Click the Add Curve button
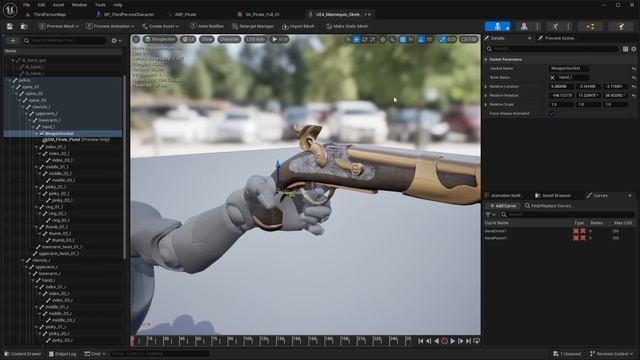The image size is (640, 360). 503,206
